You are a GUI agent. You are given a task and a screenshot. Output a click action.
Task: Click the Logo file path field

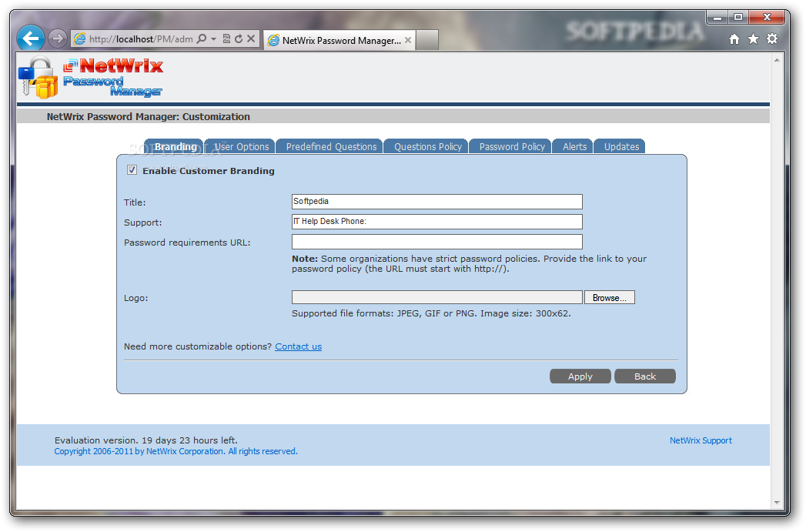tap(437, 297)
